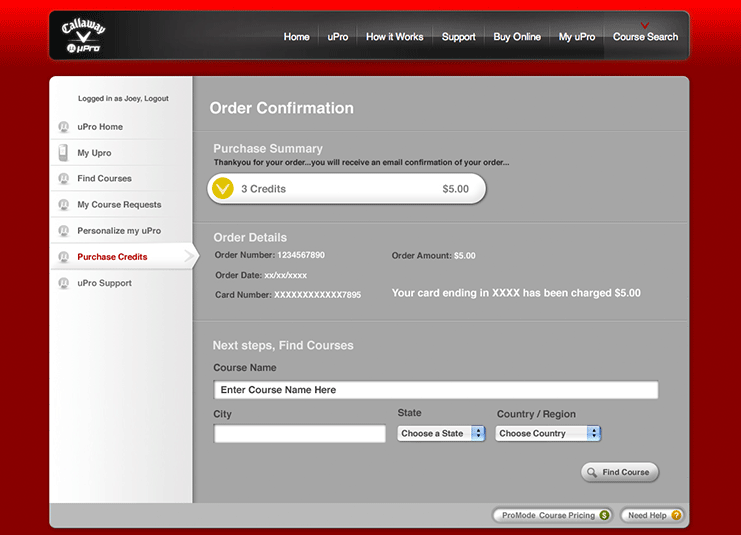Viewport: 741px width, 535px height.
Task: Click the Callaway uPro logo
Action: 83,35
